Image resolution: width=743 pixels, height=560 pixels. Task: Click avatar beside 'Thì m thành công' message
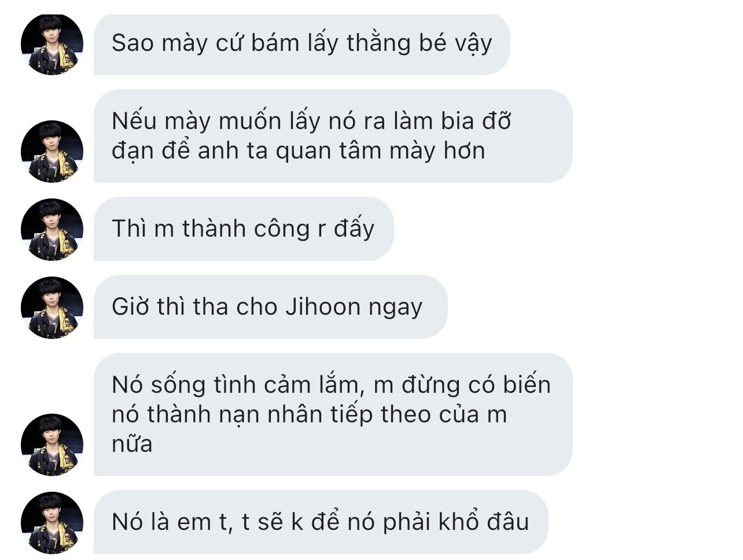pyautogui.click(x=52, y=230)
